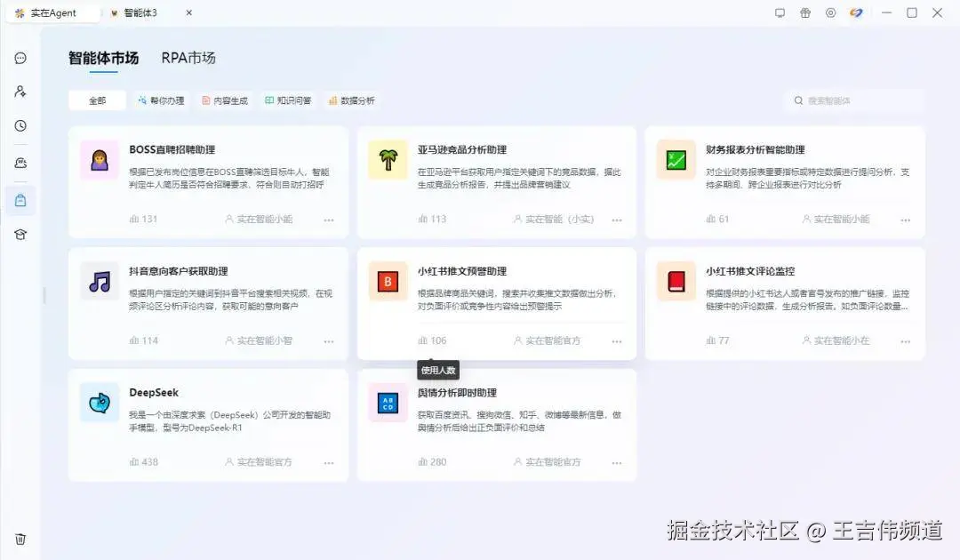Open the settings target icon in title bar
960x560 pixels.
830,12
